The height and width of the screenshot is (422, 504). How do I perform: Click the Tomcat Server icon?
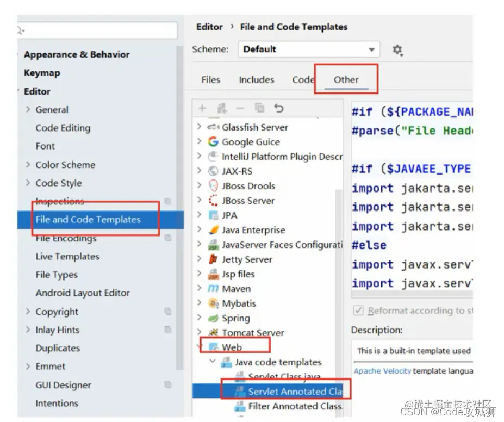213,332
